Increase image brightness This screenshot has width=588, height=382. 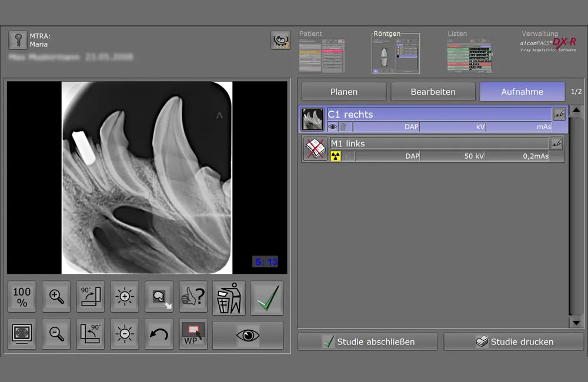pyautogui.click(x=125, y=297)
